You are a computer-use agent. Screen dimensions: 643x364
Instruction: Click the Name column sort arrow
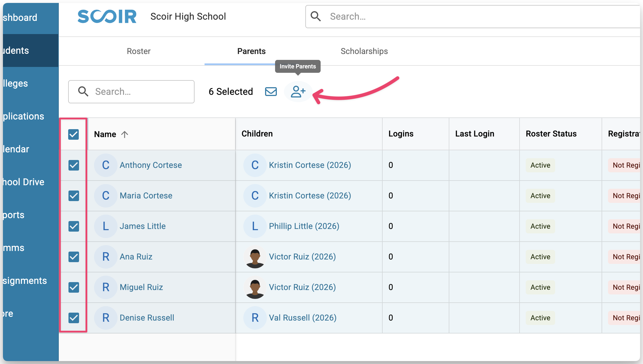click(x=125, y=134)
